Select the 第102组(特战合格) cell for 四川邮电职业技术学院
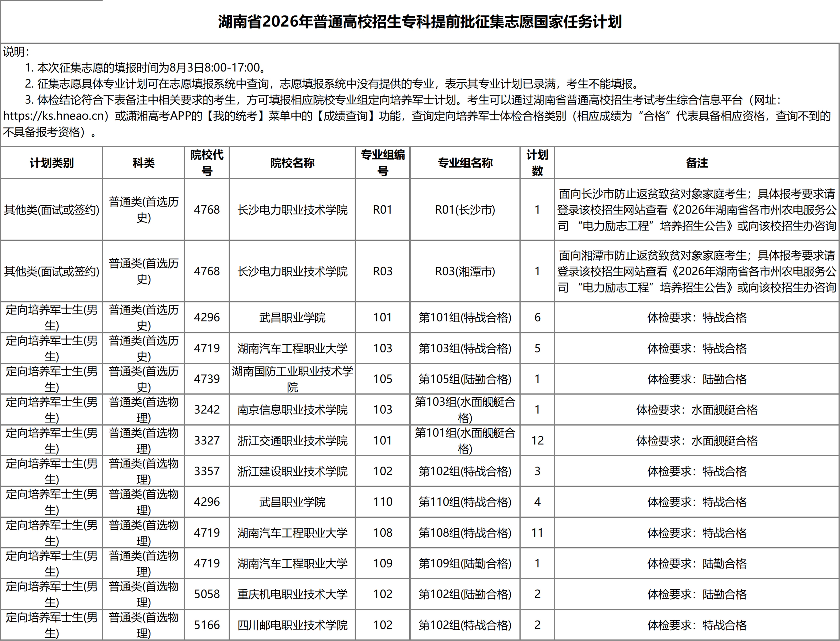Image resolution: width=840 pixels, height=641 pixels. [465, 625]
